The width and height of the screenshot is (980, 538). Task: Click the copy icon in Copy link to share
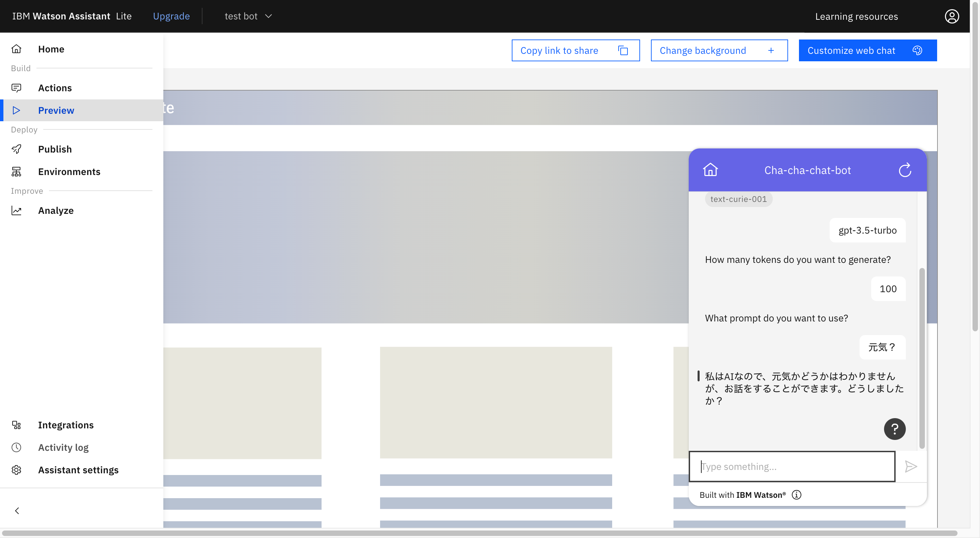coord(623,51)
